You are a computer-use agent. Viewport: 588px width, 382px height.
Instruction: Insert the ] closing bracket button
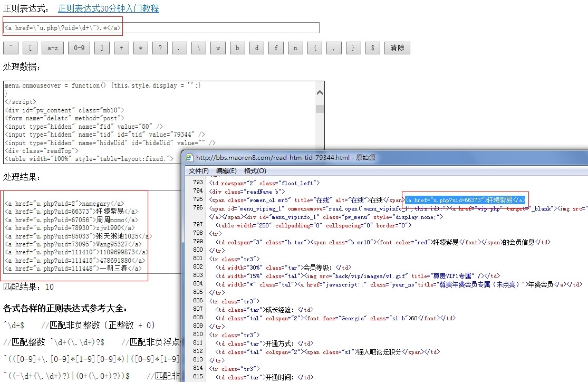102,48
